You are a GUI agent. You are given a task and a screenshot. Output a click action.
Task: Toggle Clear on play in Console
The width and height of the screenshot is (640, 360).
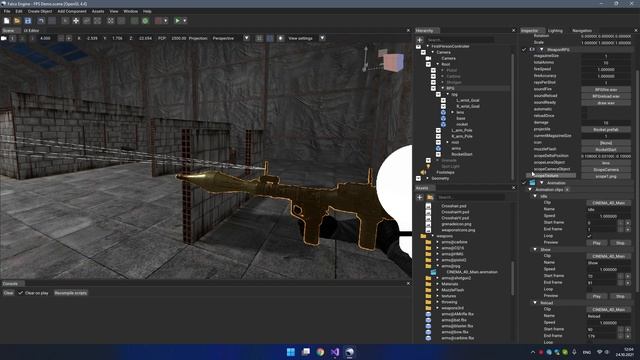pyautogui.click(x=20, y=293)
